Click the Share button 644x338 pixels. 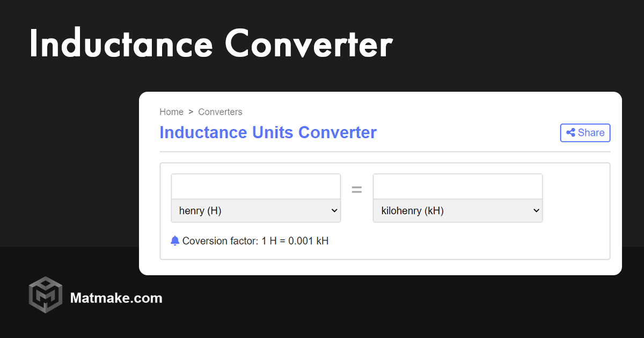point(585,133)
